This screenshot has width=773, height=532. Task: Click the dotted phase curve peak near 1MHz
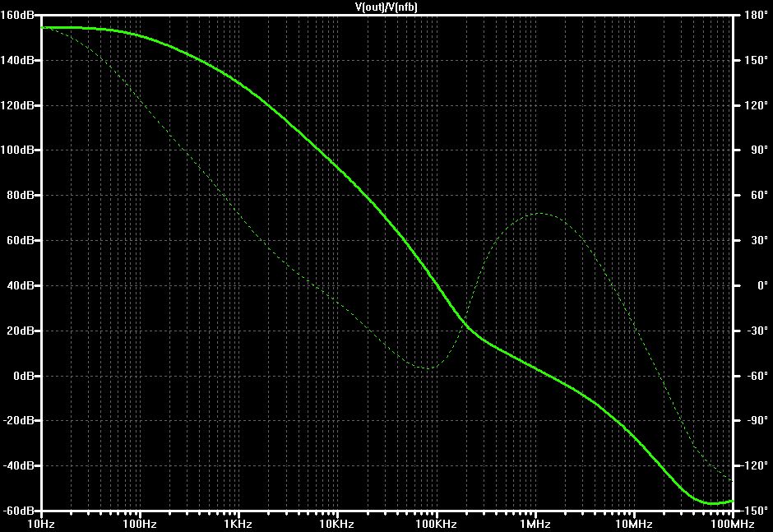click(x=541, y=214)
